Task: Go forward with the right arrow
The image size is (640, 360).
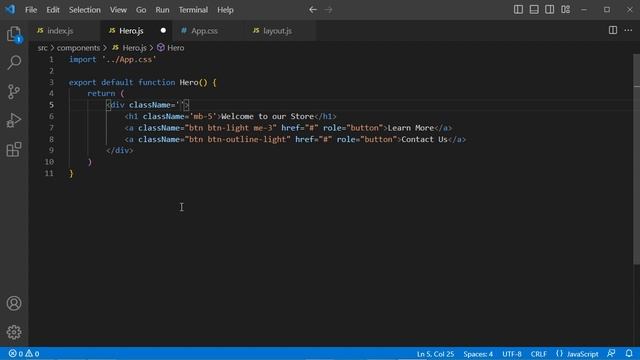Action: tap(329, 9)
